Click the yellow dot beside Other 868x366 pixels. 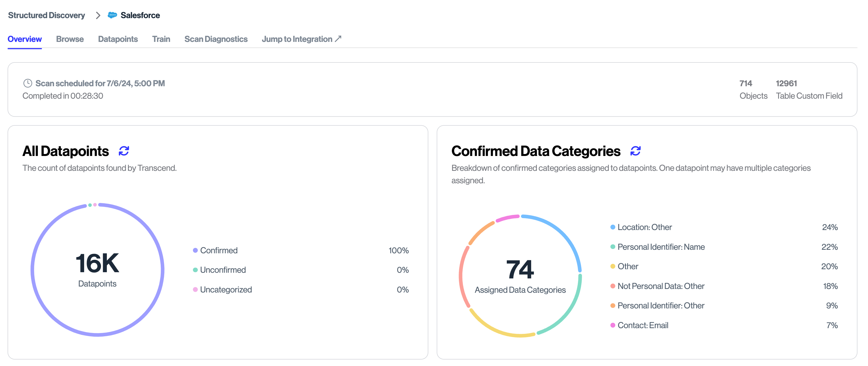click(613, 266)
